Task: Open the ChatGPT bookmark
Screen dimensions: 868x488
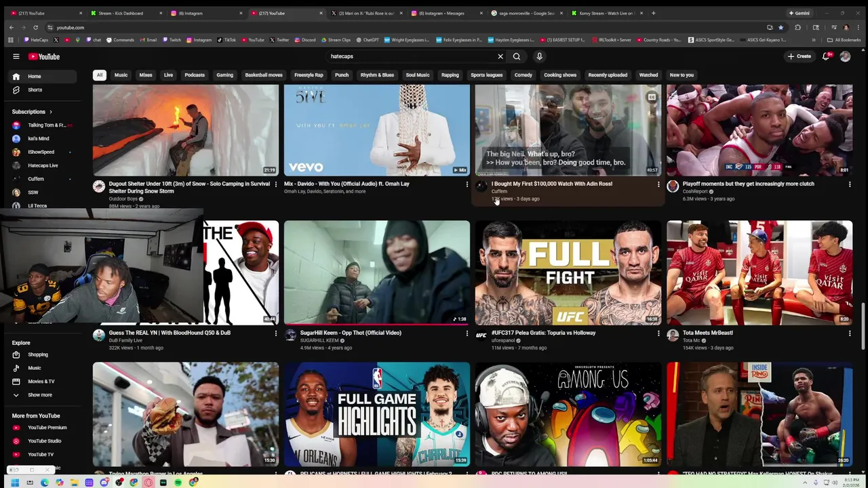Action: pyautogui.click(x=368, y=40)
